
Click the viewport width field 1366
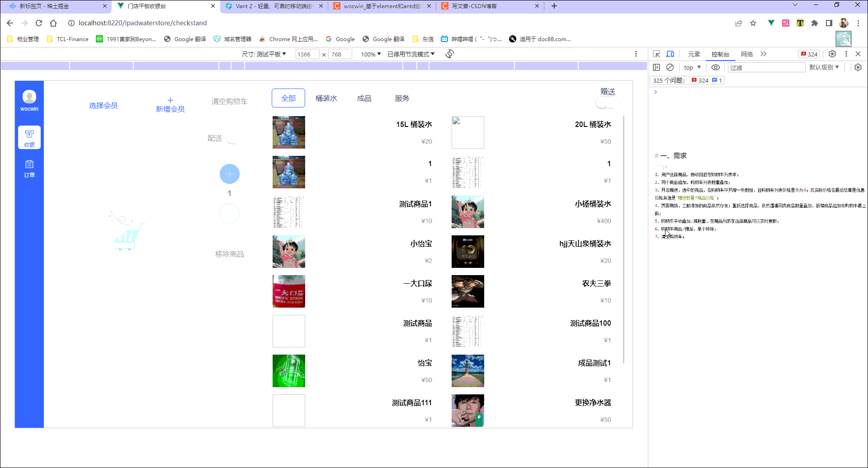point(307,54)
